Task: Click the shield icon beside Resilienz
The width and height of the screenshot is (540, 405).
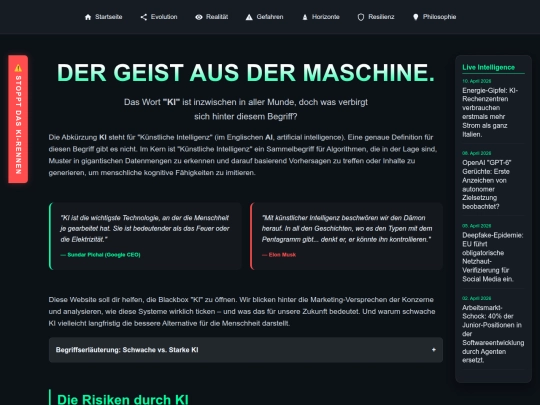Action: pos(361,17)
